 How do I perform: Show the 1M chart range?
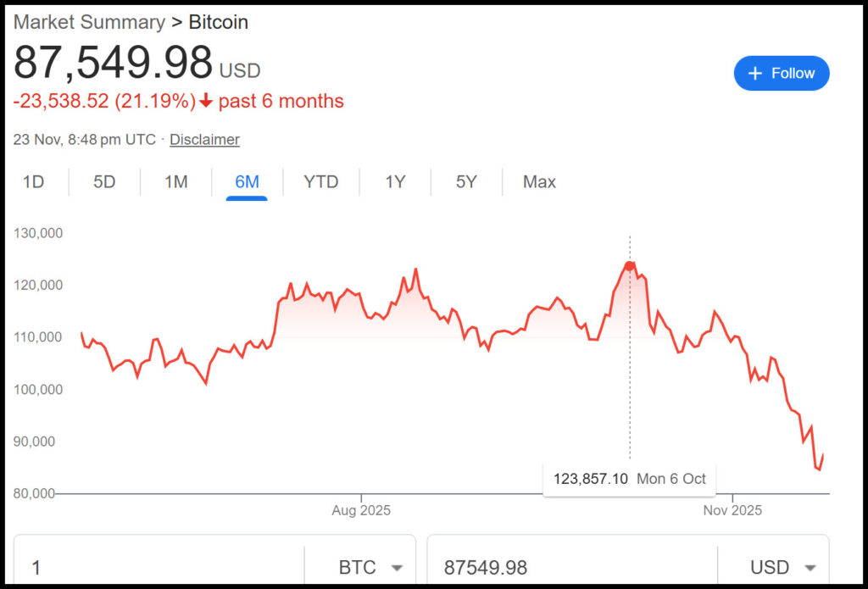175,181
